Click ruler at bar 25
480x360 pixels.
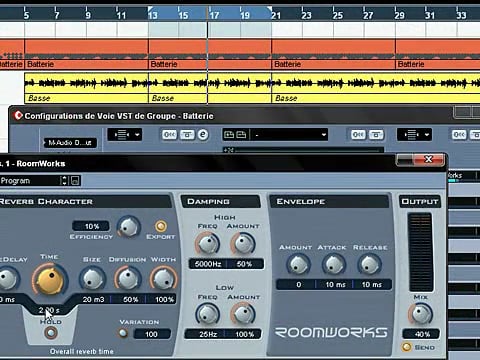(x=337, y=15)
